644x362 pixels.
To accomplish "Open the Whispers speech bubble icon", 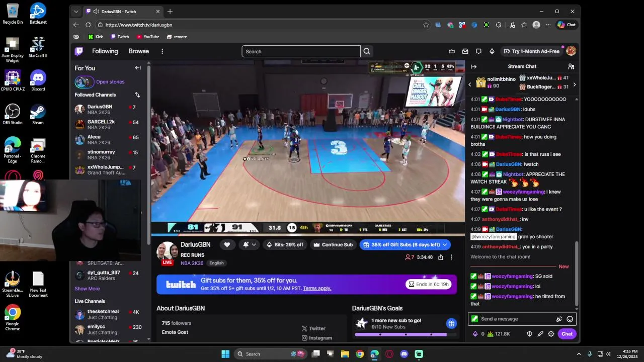I will [478, 51].
